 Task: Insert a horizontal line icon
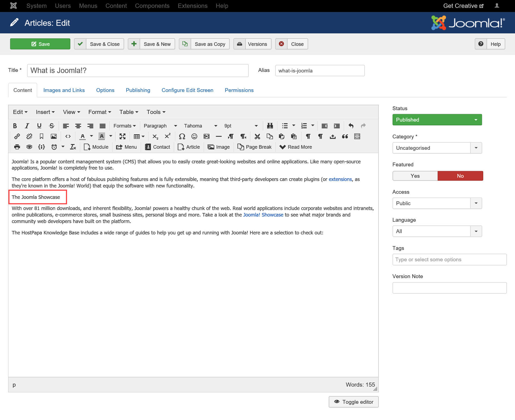tap(219, 136)
